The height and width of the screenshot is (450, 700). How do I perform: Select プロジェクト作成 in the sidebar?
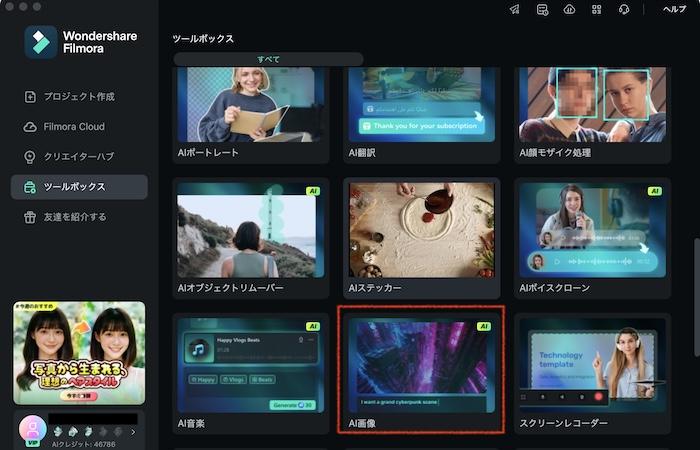point(79,96)
